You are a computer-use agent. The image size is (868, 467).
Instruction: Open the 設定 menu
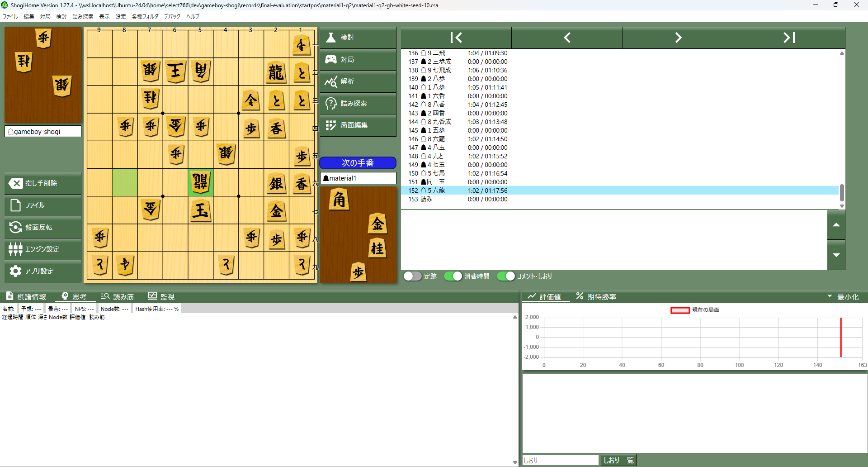click(x=121, y=16)
